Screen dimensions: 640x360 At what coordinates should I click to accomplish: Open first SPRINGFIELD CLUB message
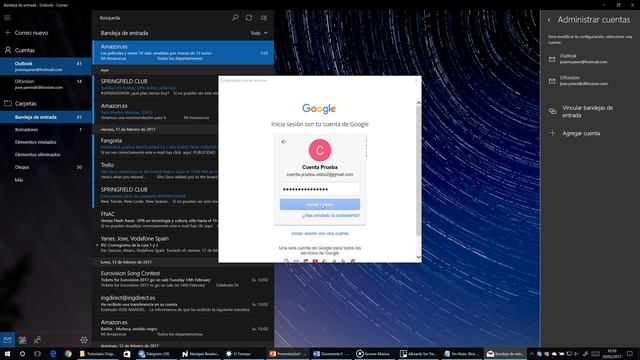pyautogui.click(x=156, y=87)
